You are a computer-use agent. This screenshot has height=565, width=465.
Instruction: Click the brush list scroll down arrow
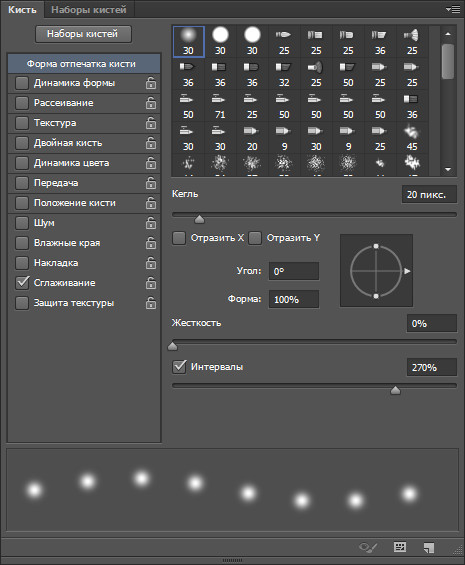[448, 169]
